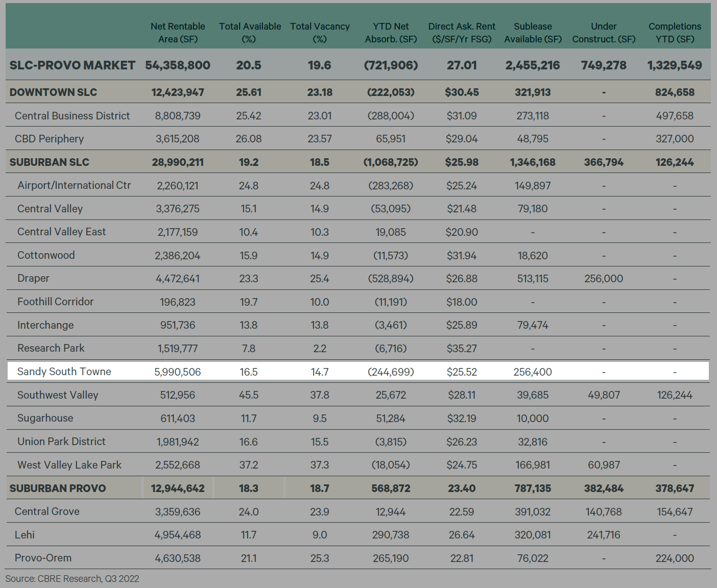Select Sandy South Towne sublease value 256,400
The height and width of the screenshot is (588, 717).
[x=533, y=372]
